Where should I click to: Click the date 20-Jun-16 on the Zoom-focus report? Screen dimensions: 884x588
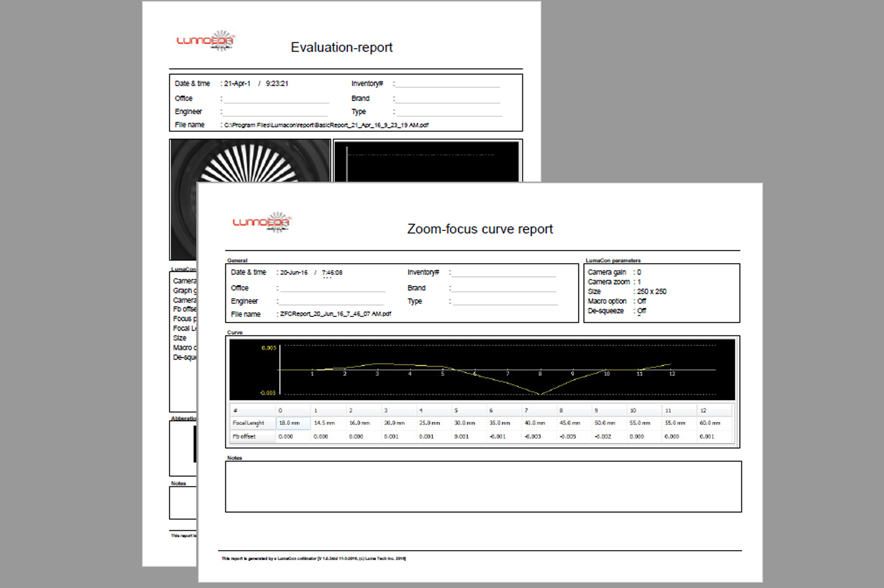294,273
